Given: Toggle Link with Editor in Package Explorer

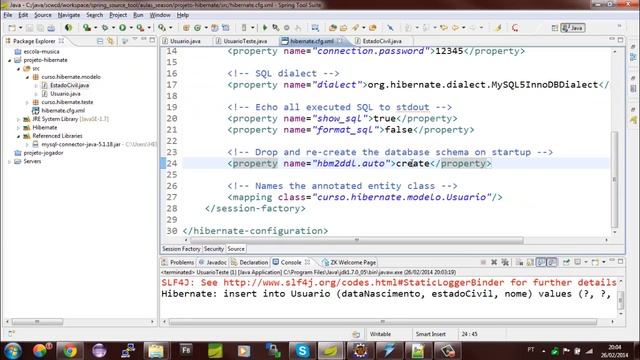Looking at the screenshot, I should click(x=110, y=41).
